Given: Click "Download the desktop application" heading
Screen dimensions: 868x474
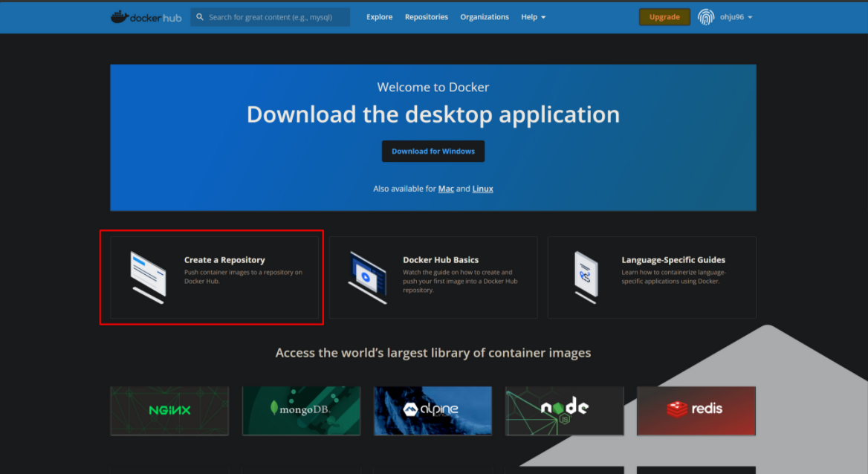Looking at the screenshot, I should [433, 114].
